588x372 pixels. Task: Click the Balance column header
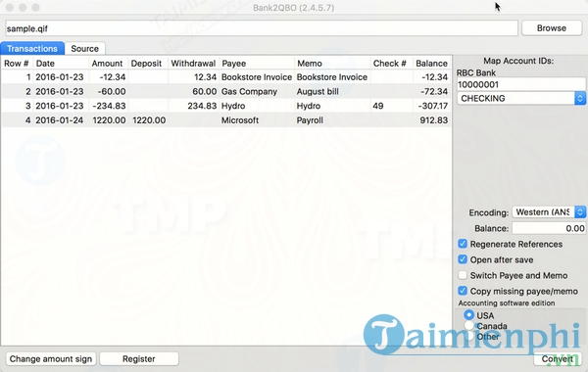tap(431, 64)
